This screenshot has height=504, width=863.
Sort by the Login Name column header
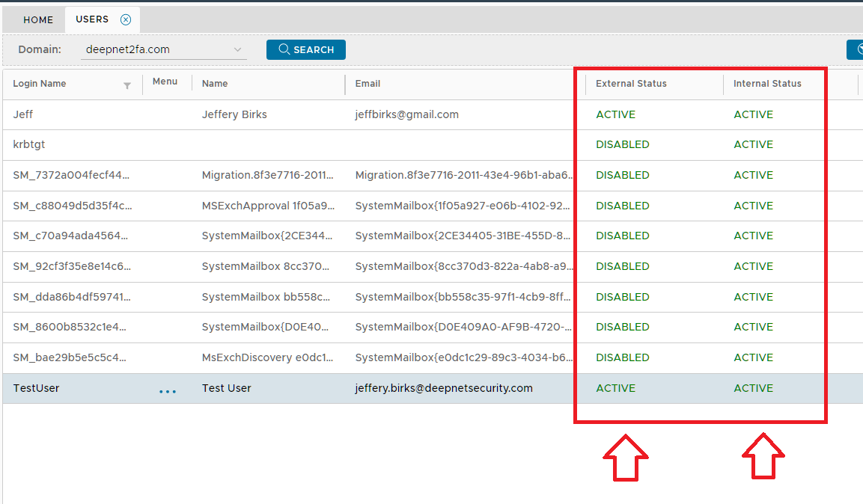click(x=40, y=84)
